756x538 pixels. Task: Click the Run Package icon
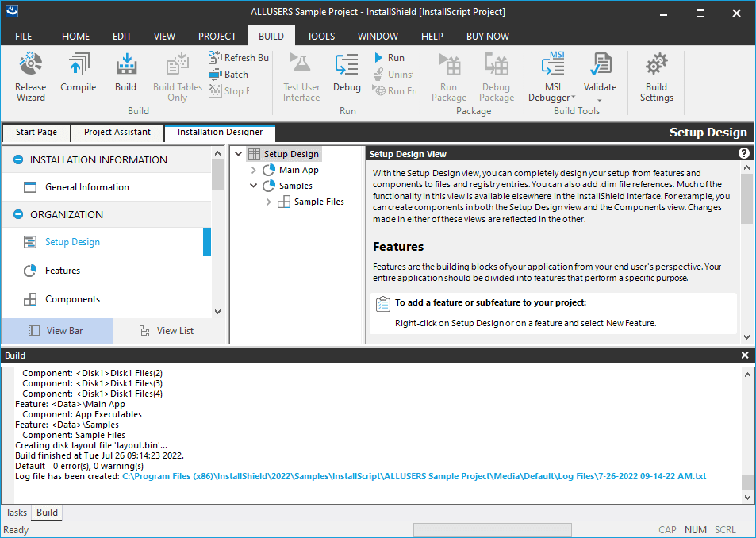tap(449, 64)
